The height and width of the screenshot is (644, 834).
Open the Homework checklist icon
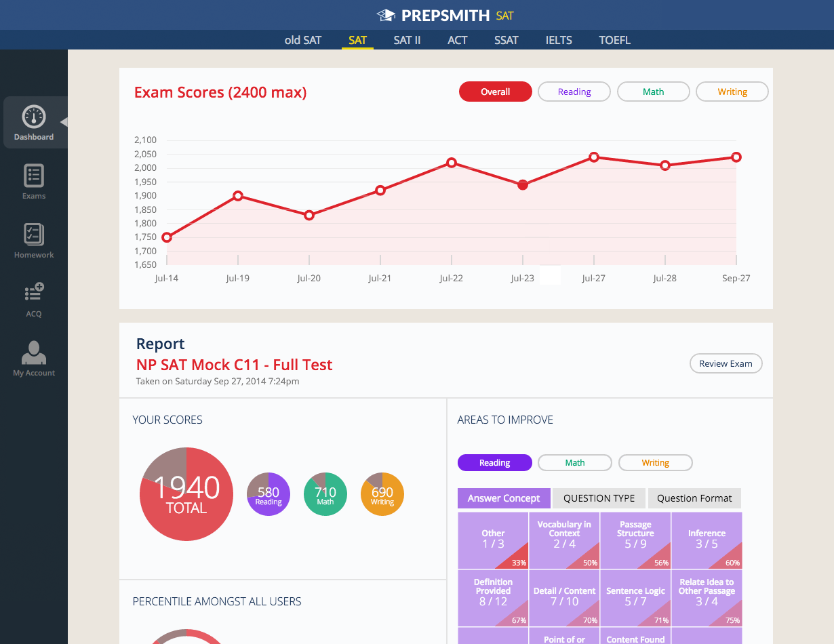(x=34, y=235)
